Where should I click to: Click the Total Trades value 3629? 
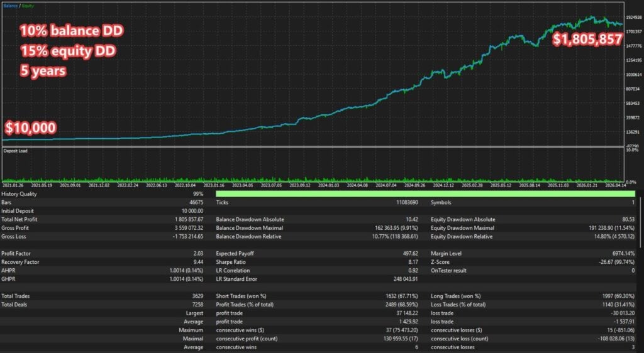(197, 296)
